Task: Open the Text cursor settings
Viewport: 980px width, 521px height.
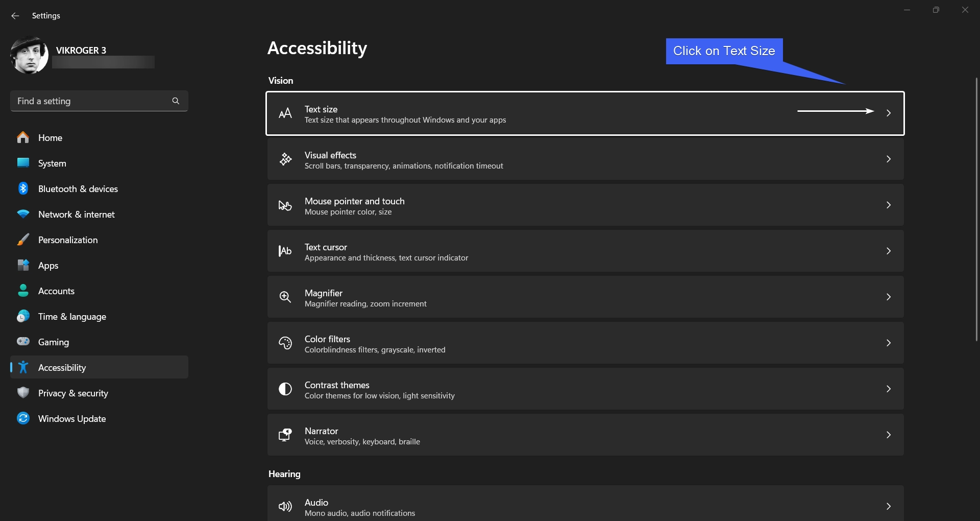Action: click(585, 251)
